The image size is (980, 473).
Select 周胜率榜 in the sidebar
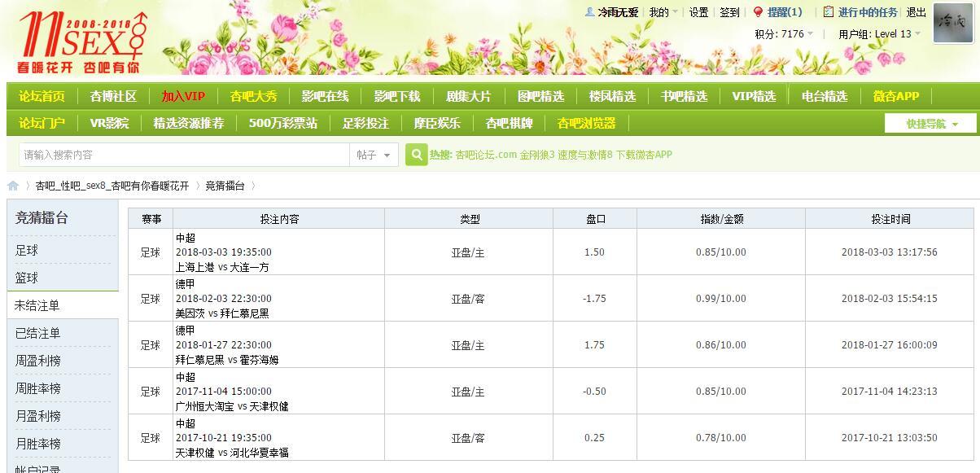point(37,388)
